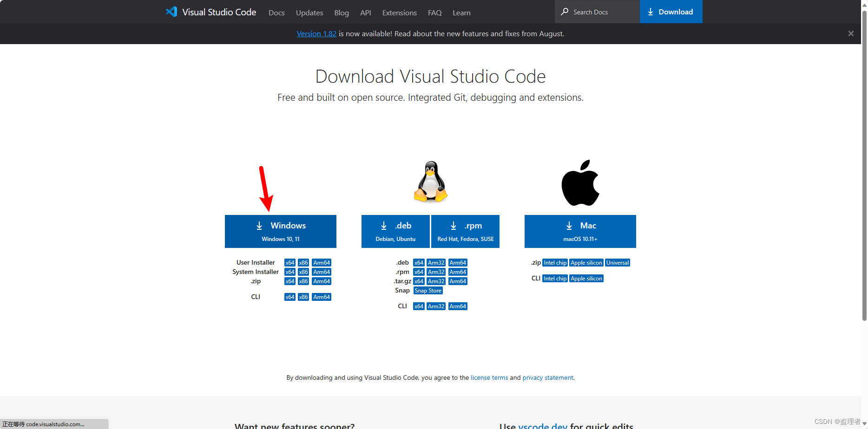The width and height of the screenshot is (868, 429).
Task: Go to the Blog page
Action: pyautogui.click(x=342, y=13)
